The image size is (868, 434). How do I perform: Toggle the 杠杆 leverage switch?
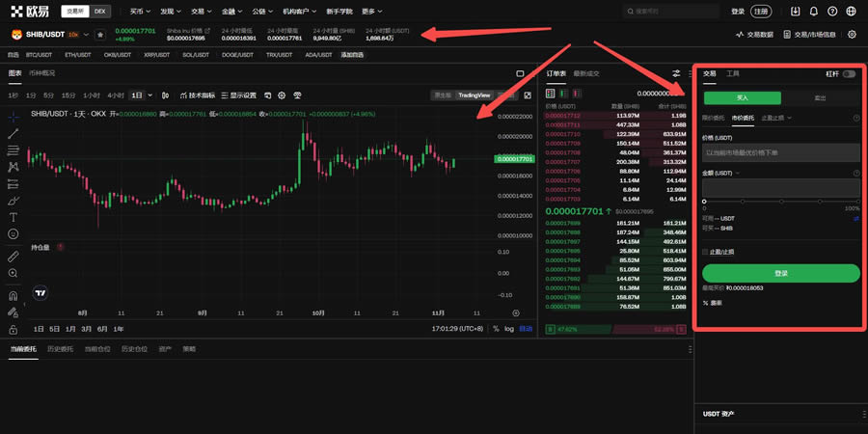click(849, 73)
